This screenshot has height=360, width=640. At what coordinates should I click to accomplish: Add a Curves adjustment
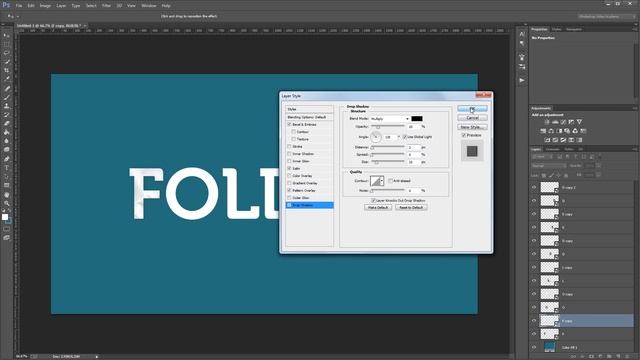[x=563, y=122]
